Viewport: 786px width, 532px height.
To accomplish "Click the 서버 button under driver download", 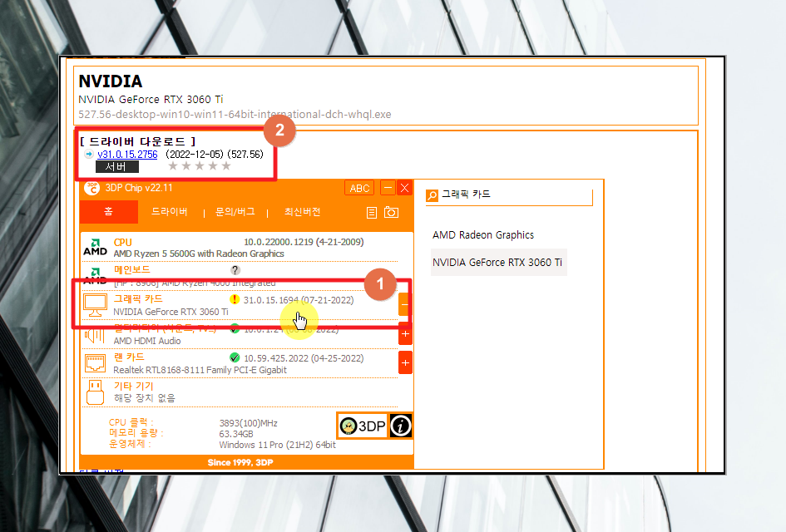I will tap(116, 166).
